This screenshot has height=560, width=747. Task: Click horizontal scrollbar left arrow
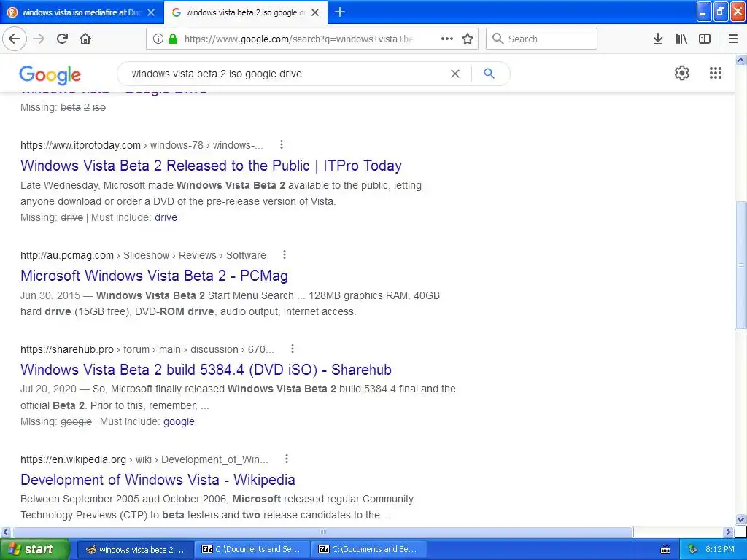(x=5, y=532)
